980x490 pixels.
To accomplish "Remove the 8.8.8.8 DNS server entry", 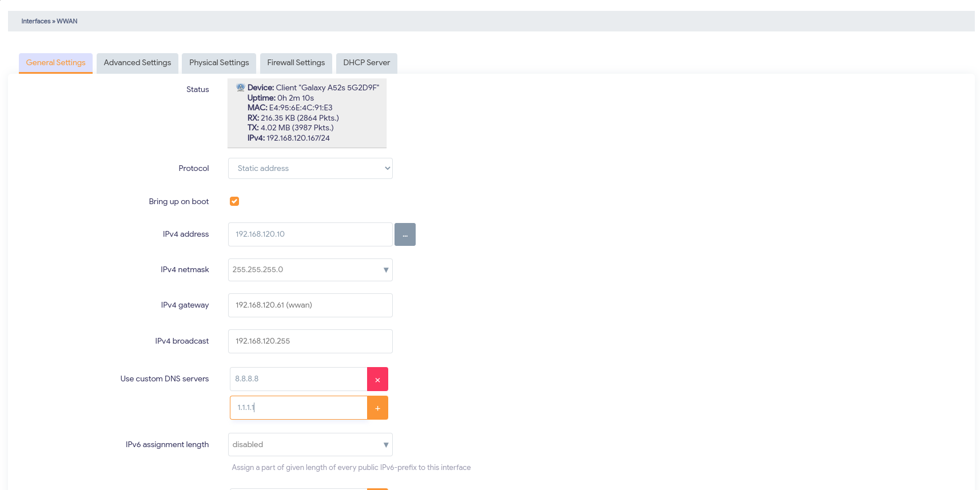I will tap(377, 379).
